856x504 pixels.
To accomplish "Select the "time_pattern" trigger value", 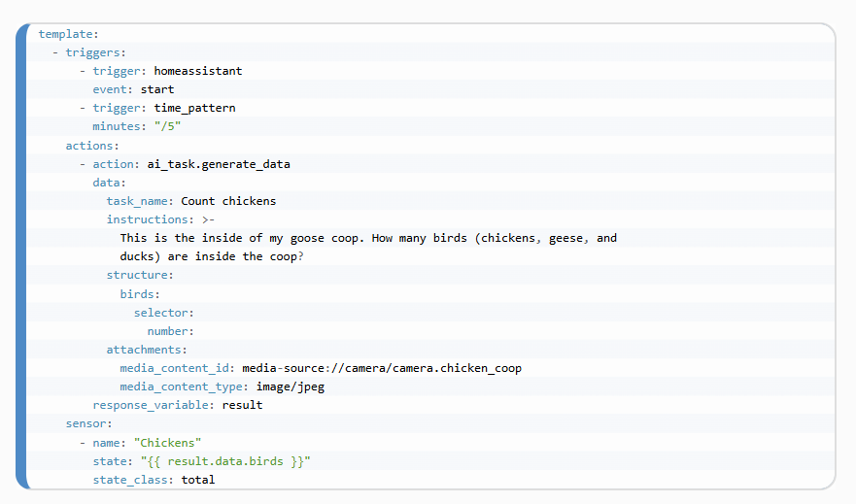I will [x=194, y=108].
